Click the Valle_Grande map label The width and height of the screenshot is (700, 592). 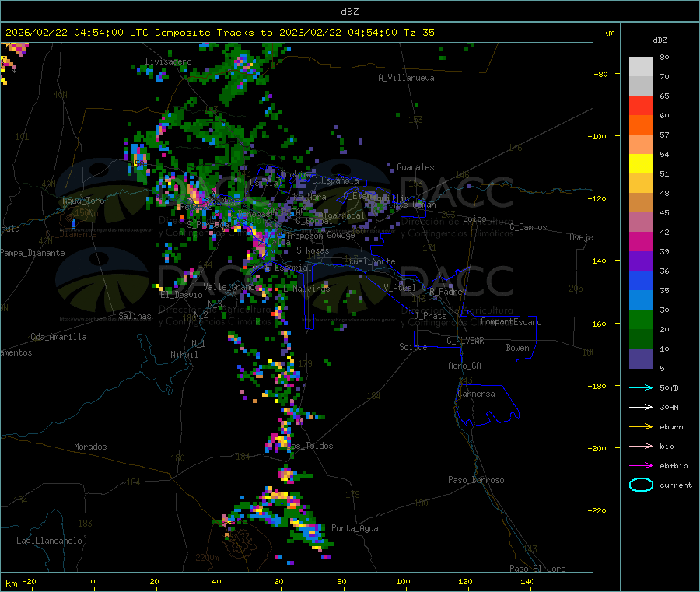pyautogui.click(x=232, y=286)
